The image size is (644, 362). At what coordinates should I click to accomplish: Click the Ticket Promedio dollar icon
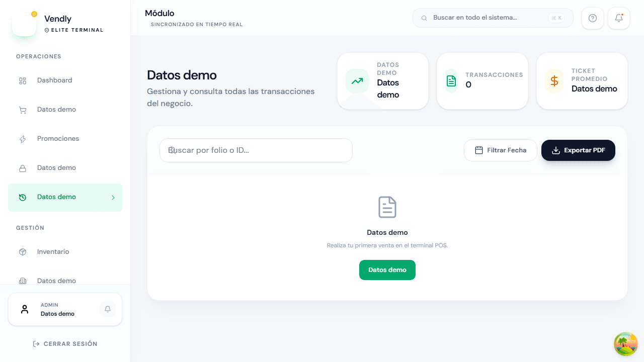(554, 81)
